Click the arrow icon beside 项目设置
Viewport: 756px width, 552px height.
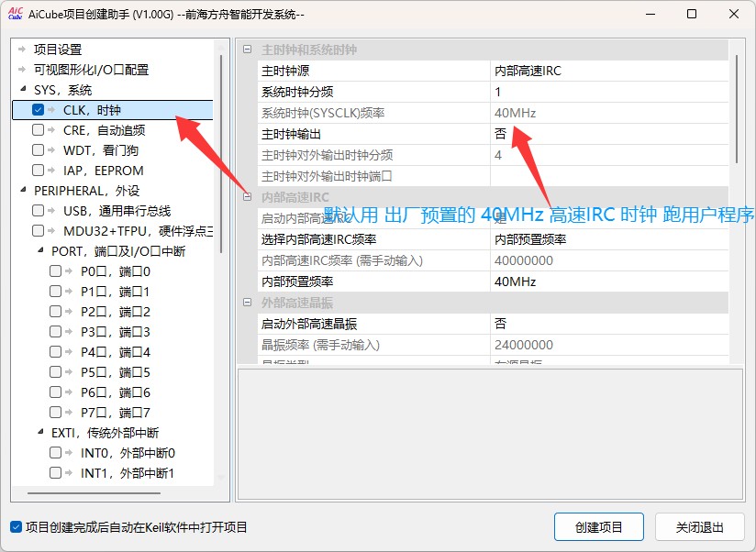coord(22,50)
